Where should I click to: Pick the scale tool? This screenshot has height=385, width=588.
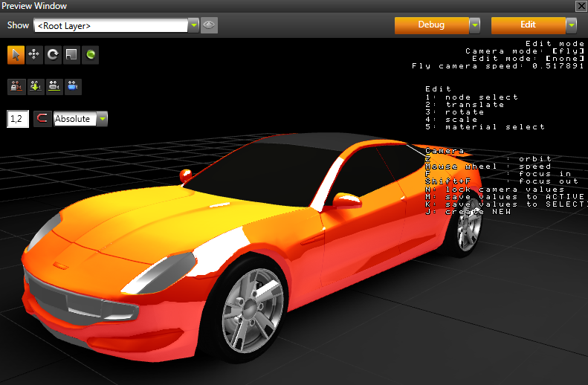pyautogui.click(x=71, y=54)
